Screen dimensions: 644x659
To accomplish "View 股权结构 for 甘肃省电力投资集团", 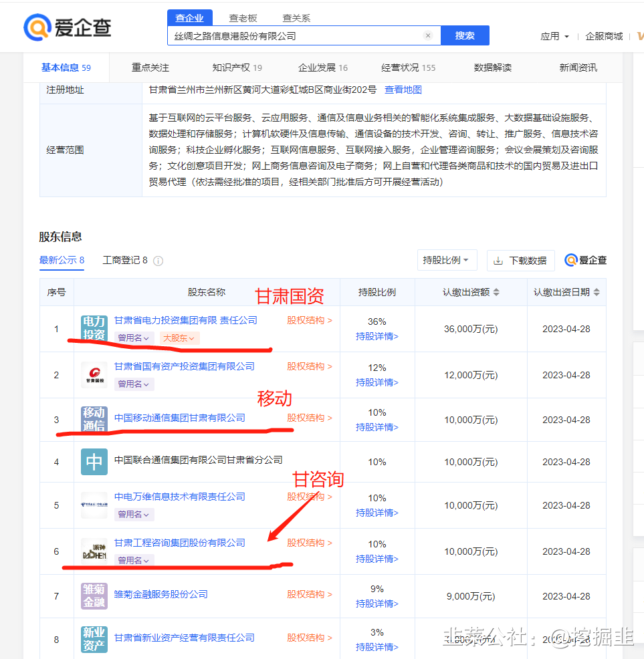I will [x=310, y=320].
